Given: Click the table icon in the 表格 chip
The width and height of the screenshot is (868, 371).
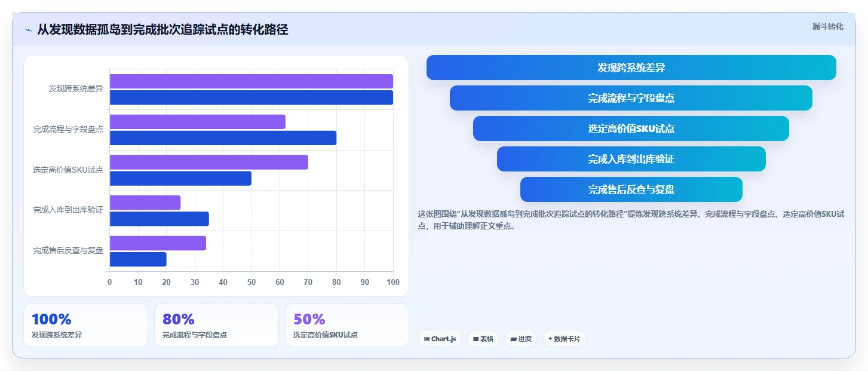Looking at the screenshot, I should (476, 339).
